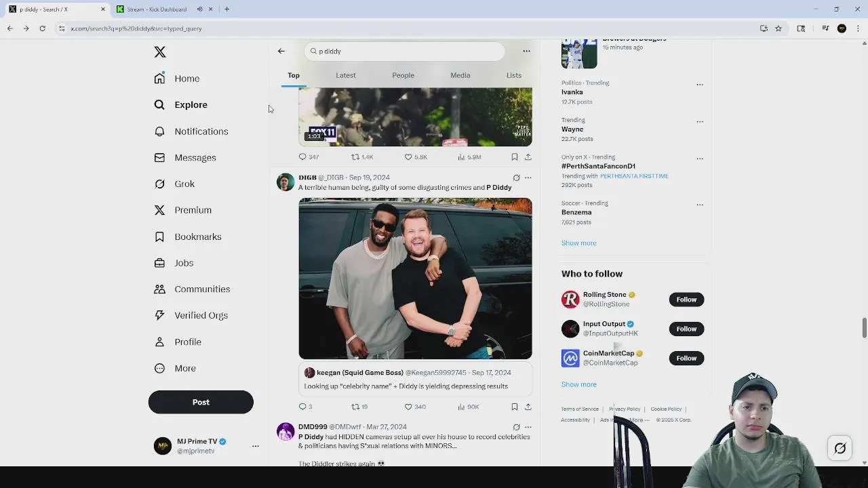Image resolution: width=868 pixels, height=488 pixels.
Task: Click the Verified Orgs lightning icon
Action: coord(159,315)
